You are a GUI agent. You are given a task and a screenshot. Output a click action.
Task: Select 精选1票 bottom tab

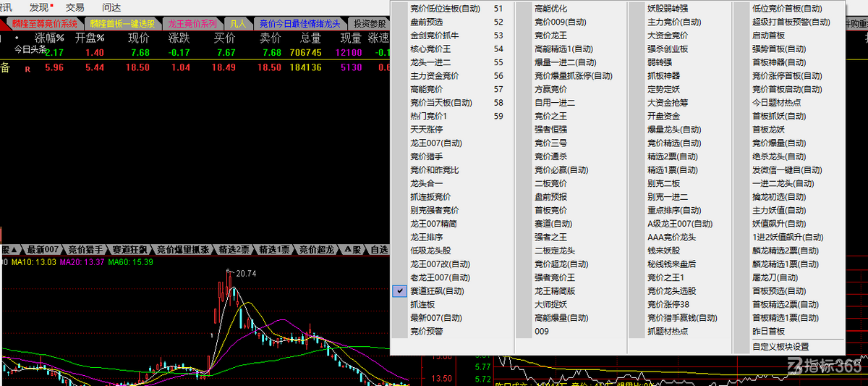(x=274, y=250)
